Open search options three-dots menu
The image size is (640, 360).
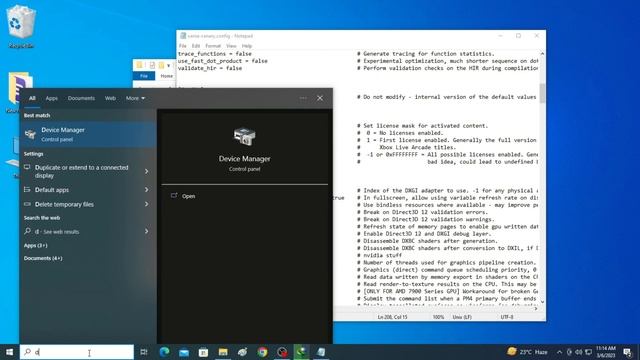(303, 98)
